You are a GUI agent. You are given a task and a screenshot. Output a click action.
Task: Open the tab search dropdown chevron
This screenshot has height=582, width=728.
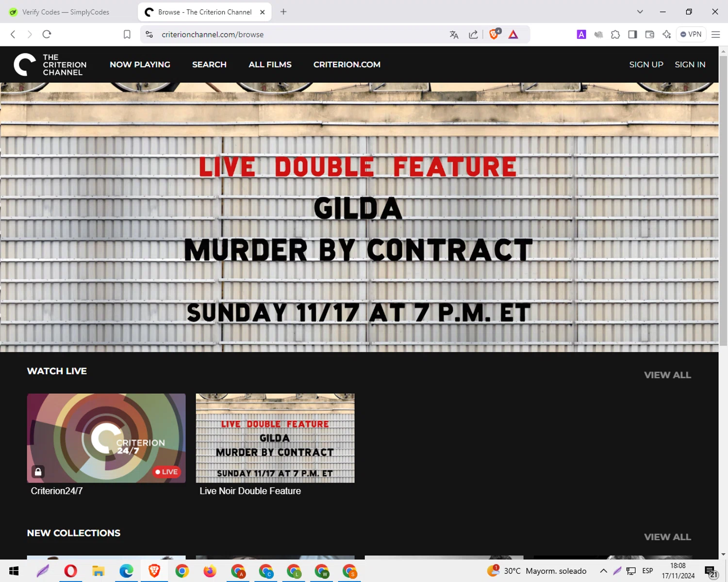pos(640,12)
